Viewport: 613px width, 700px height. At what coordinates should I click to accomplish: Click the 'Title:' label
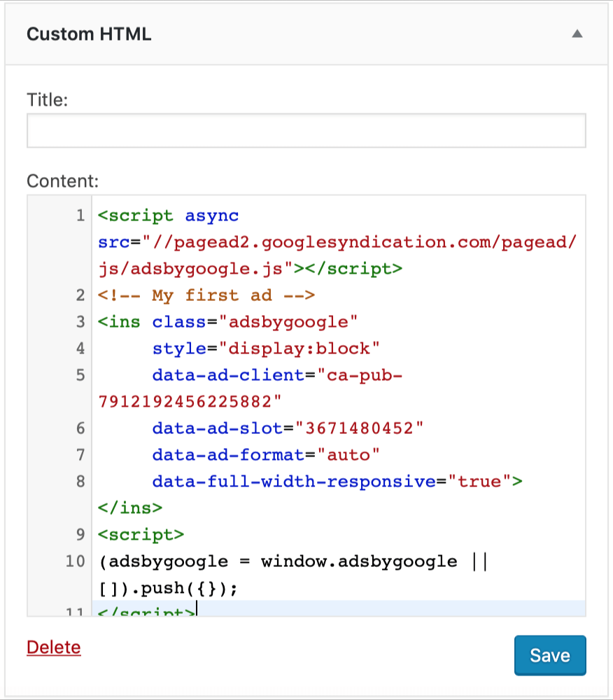pyautogui.click(x=48, y=100)
